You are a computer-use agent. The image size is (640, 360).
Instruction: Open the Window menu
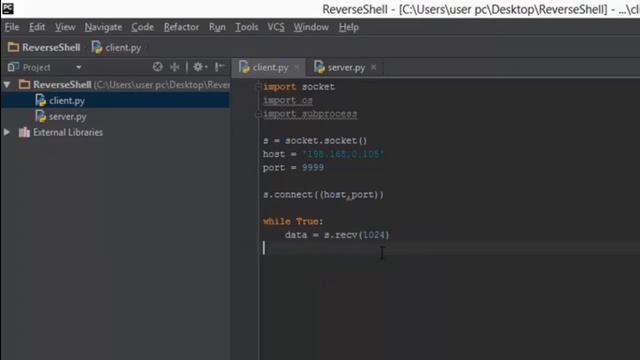tap(311, 27)
